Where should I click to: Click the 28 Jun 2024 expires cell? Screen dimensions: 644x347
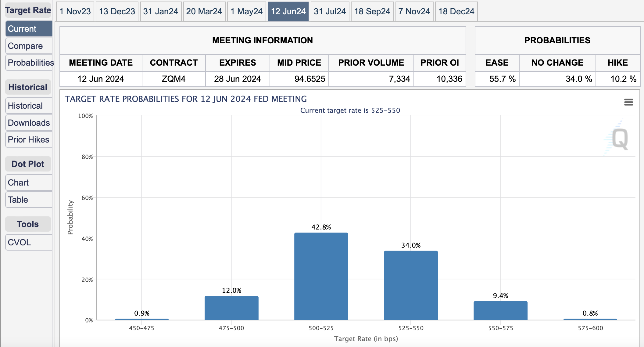coord(238,79)
